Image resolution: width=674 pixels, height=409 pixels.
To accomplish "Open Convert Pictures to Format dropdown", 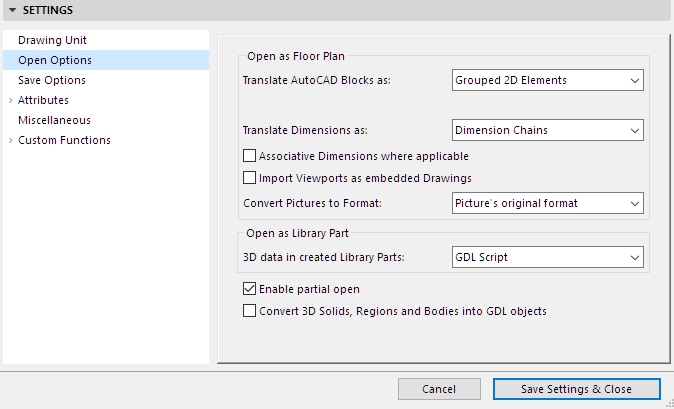I will tap(546, 203).
